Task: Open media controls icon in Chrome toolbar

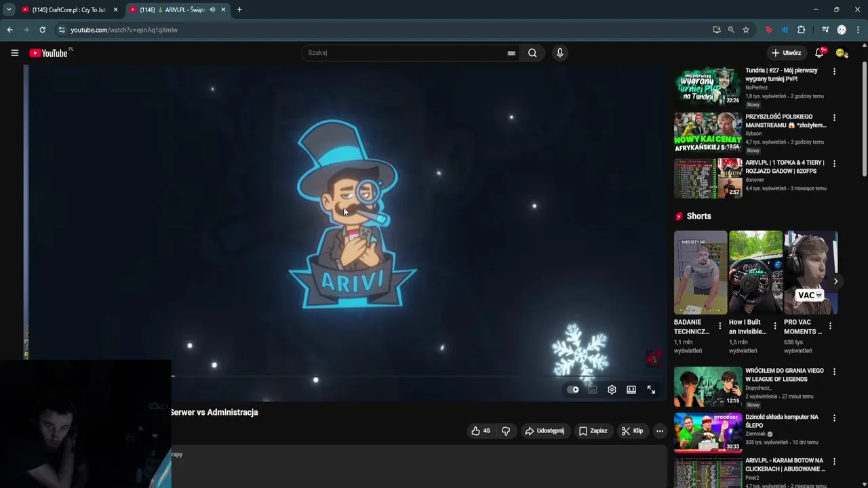Action: pyautogui.click(x=825, y=30)
